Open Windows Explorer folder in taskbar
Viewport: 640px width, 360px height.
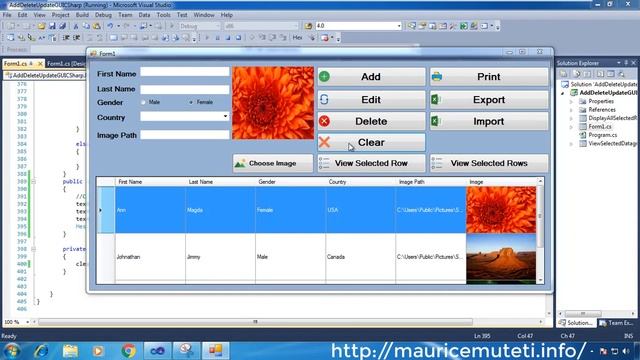tap(70, 351)
